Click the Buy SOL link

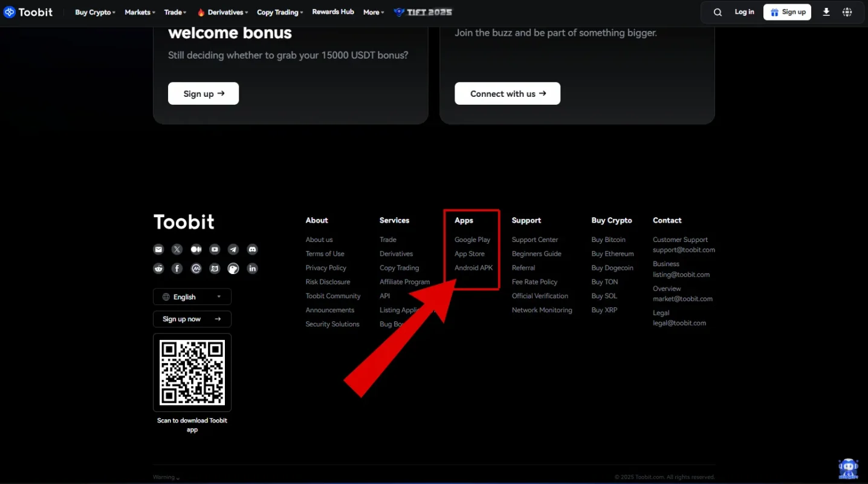[x=604, y=296]
